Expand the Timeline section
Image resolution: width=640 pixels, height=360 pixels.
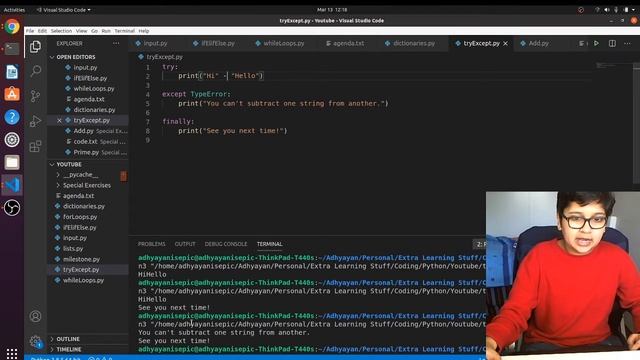click(69, 349)
